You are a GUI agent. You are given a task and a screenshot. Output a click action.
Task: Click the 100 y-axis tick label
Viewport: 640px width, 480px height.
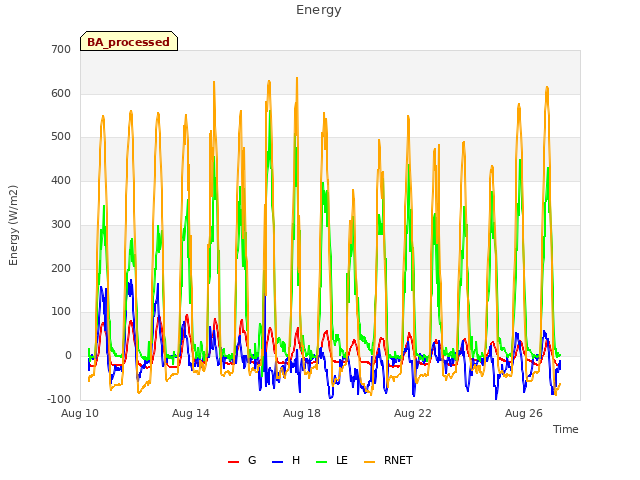(x=61, y=312)
